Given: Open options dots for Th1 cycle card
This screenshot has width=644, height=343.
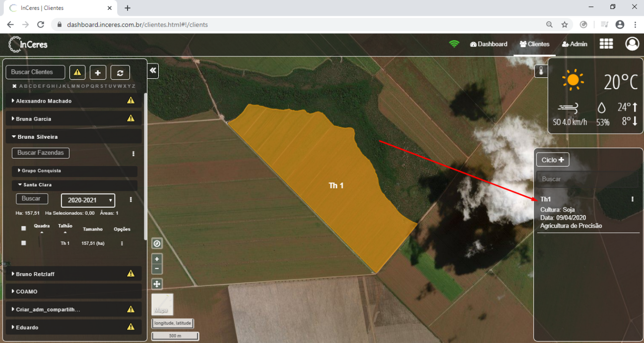Looking at the screenshot, I should tap(632, 199).
